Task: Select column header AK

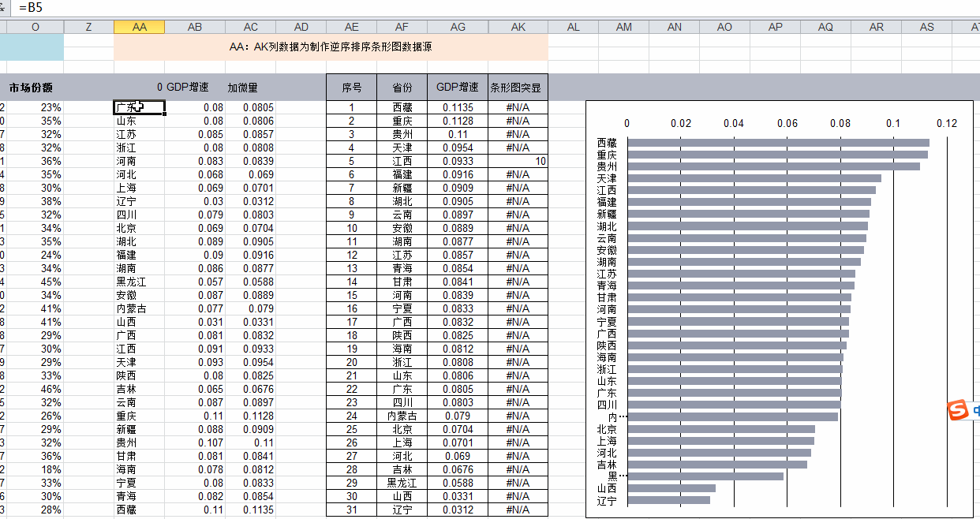Action: (x=518, y=27)
